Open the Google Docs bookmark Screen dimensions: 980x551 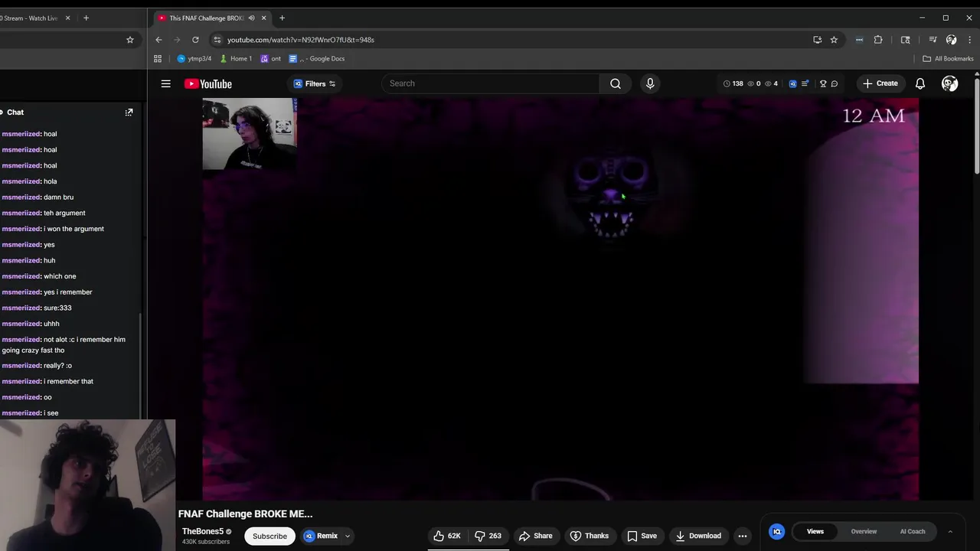pos(317,59)
